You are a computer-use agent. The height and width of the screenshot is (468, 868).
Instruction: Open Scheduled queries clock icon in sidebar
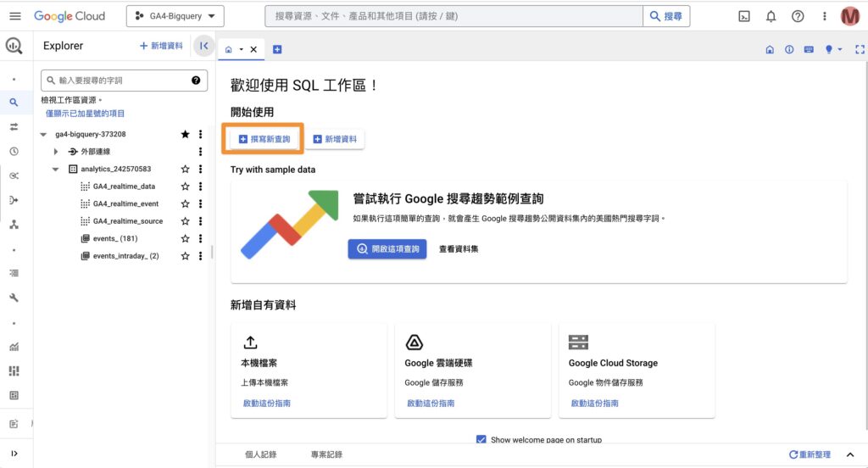click(x=14, y=151)
